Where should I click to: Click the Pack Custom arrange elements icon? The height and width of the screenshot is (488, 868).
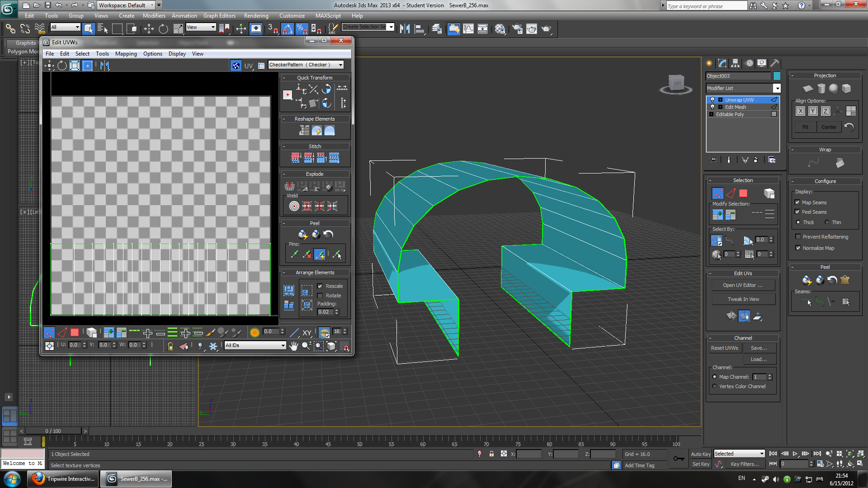click(x=289, y=290)
